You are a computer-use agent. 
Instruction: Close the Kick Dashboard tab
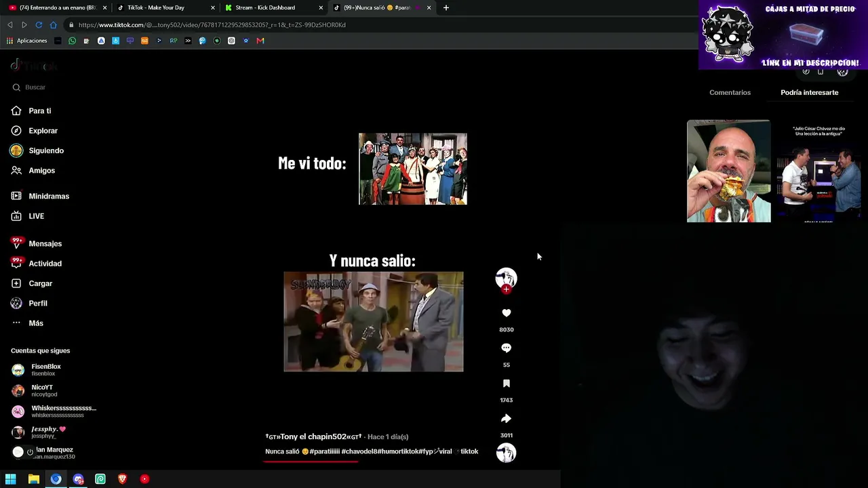click(321, 7)
